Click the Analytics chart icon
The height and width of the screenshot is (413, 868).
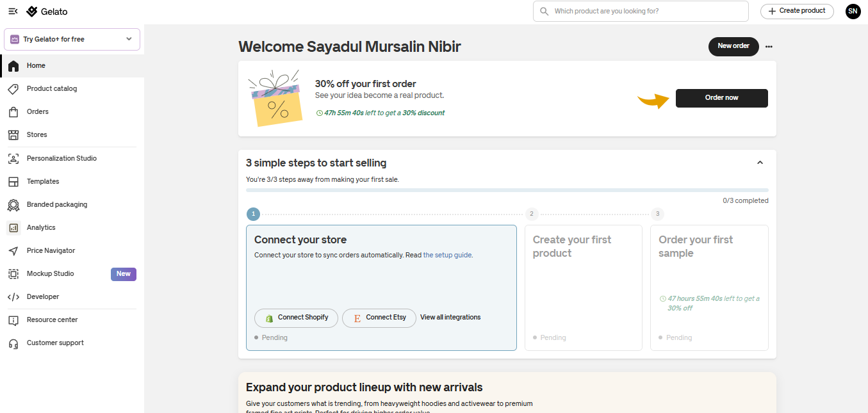coord(13,228)
